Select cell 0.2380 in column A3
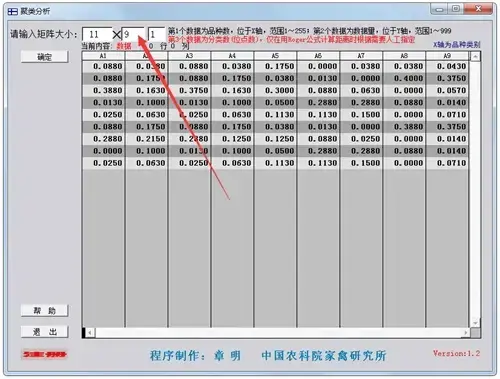The height and width of the screenshot is (379, 500). (189, 139)
